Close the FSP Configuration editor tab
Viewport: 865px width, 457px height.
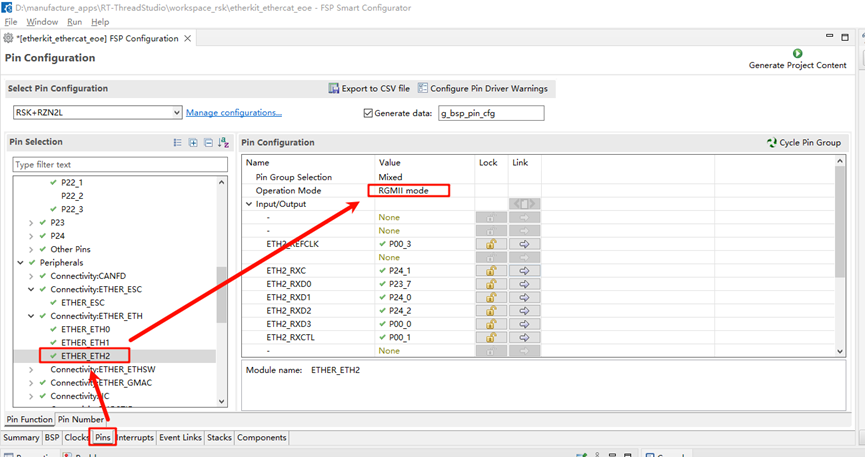tap(188, 38)
